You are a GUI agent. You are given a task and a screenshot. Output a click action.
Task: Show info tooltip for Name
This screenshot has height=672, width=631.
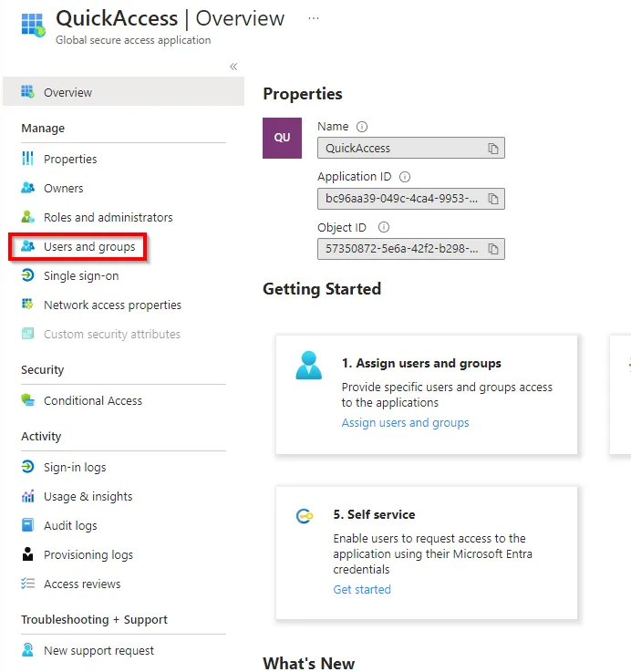[x=362, y=127]
